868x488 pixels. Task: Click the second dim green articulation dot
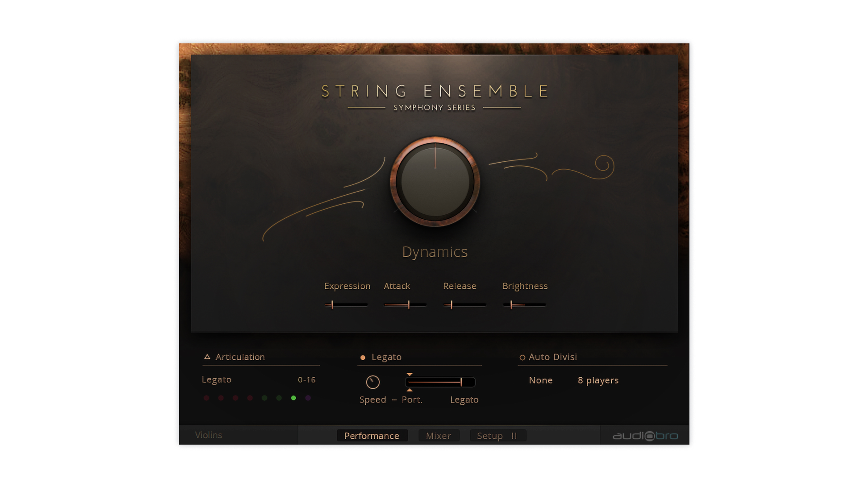279,398
